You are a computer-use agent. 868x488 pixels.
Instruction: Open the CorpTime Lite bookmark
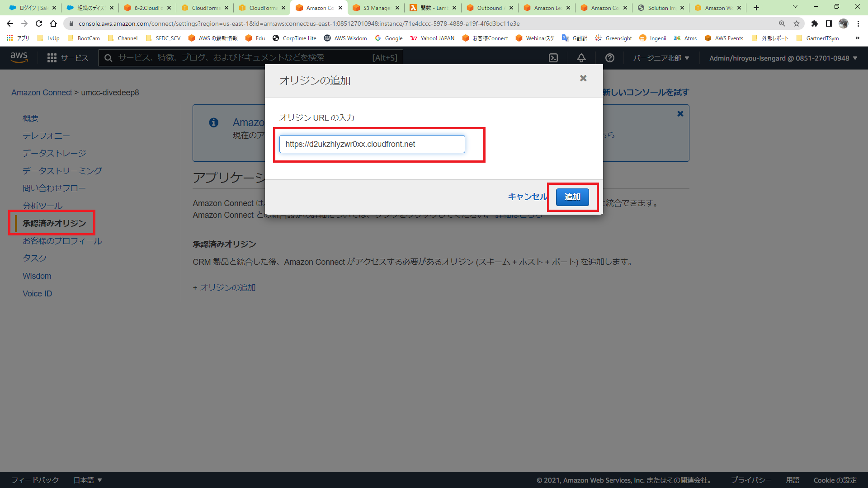coord(294,38)
